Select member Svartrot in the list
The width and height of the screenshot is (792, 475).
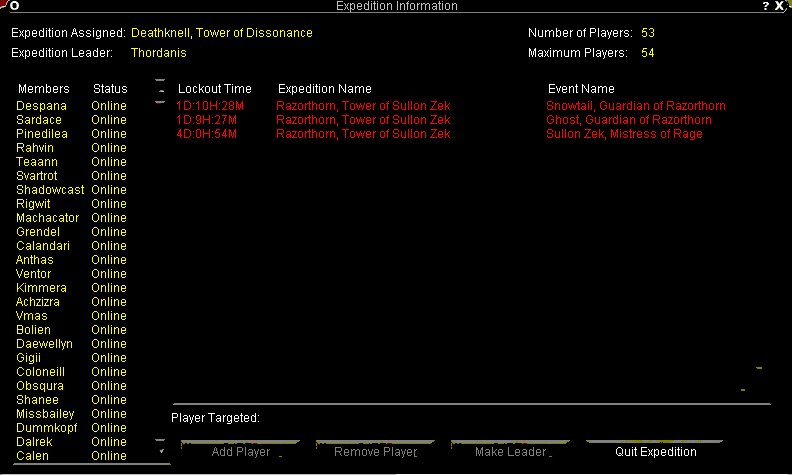[37, 176]
